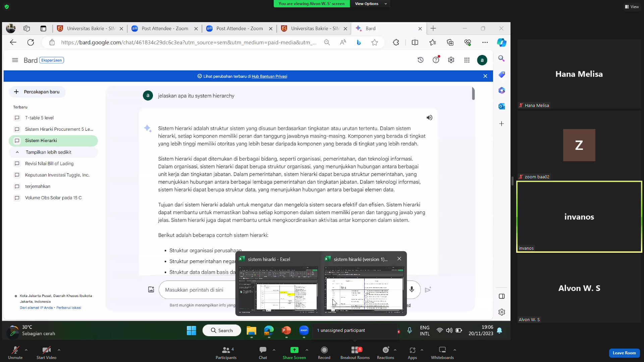Click Dari alamat IP Anda link
Screen dimensions: 644x362
[x=36, y=308]
